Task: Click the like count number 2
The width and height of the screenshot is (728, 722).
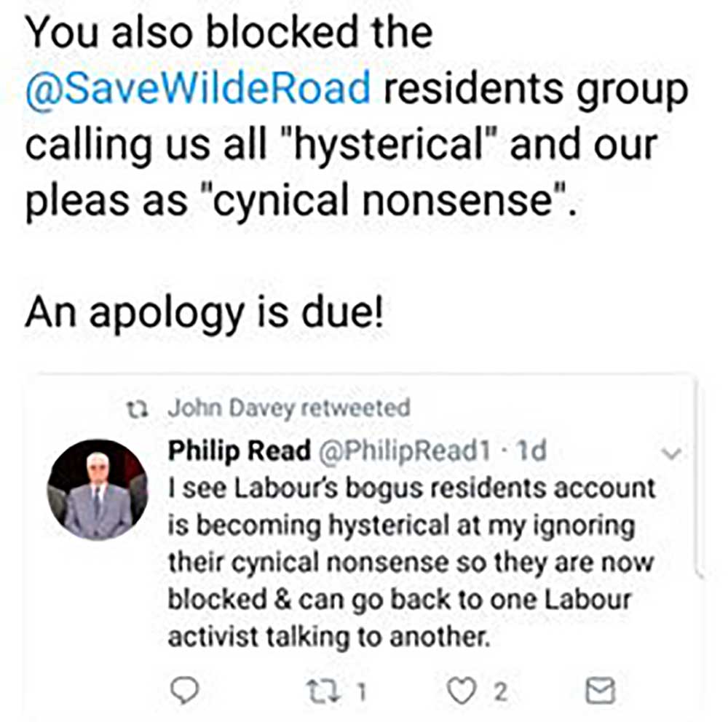Action: (499, 691)
